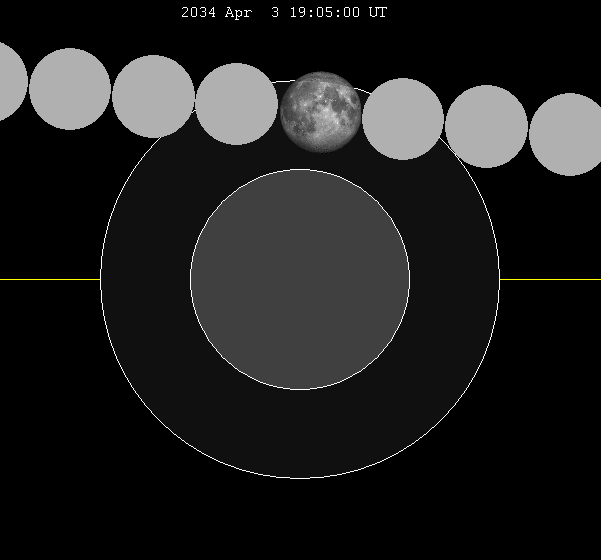The width and height of the screenshot is (601, 560).
Task: Click the "2034 Apr 3 19:05:00 UT" timestamp
Action: [284, 13]
